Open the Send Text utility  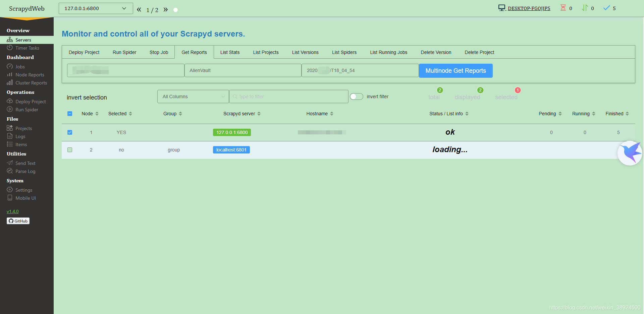pos(25,163)
